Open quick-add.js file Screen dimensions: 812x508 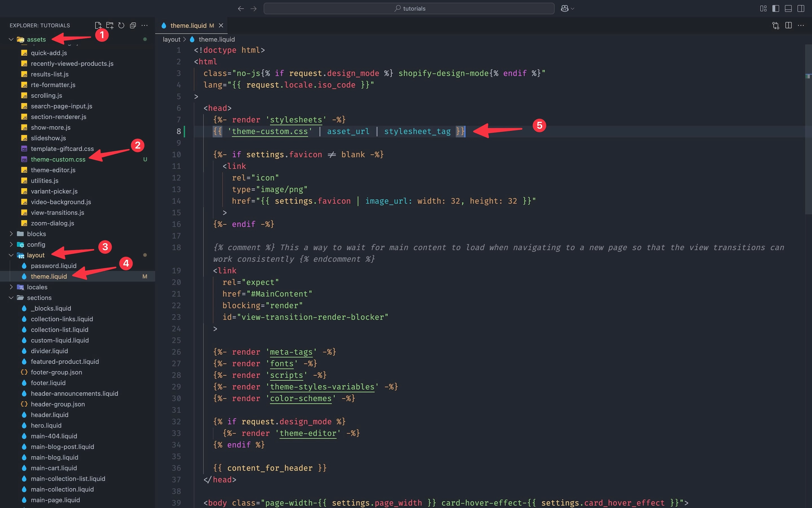tap(49, 53)
